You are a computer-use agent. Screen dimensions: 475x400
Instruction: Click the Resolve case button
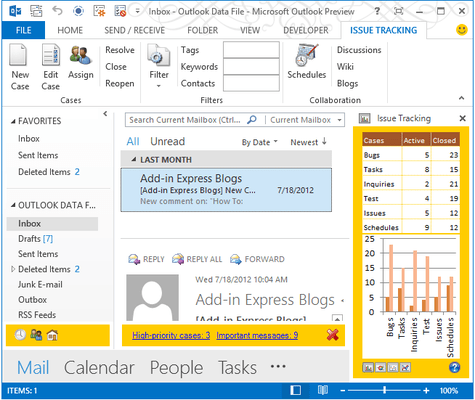coord(120,50)
